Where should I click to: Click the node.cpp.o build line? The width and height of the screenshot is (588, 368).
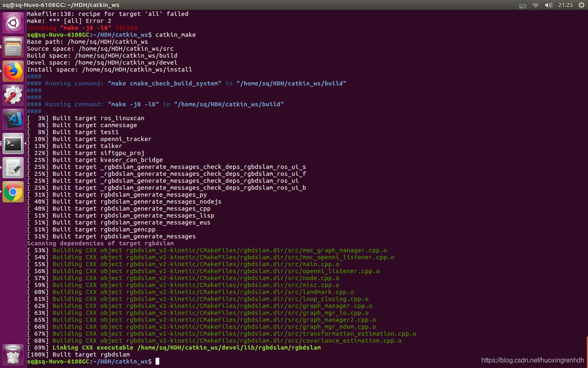pos(183,278)
